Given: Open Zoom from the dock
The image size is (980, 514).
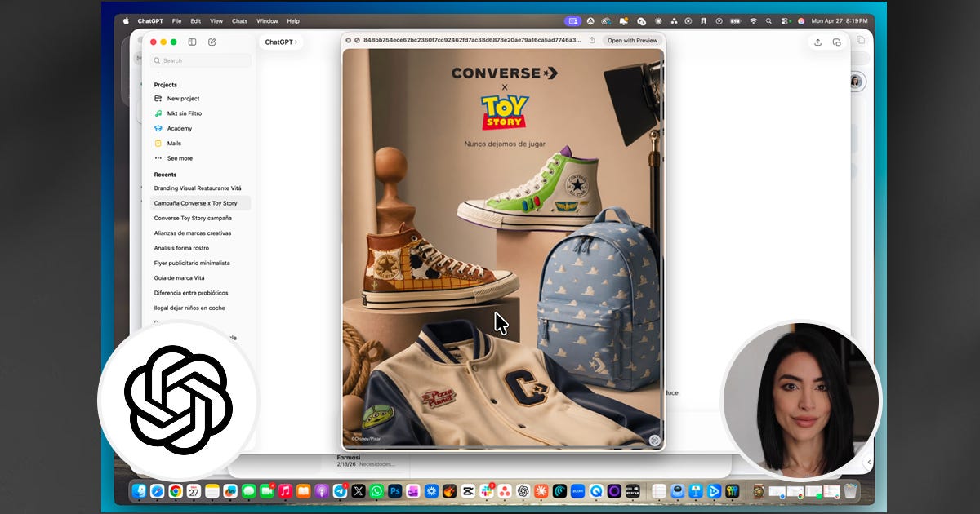Looking at the screenshot, I should pos(577,491).
